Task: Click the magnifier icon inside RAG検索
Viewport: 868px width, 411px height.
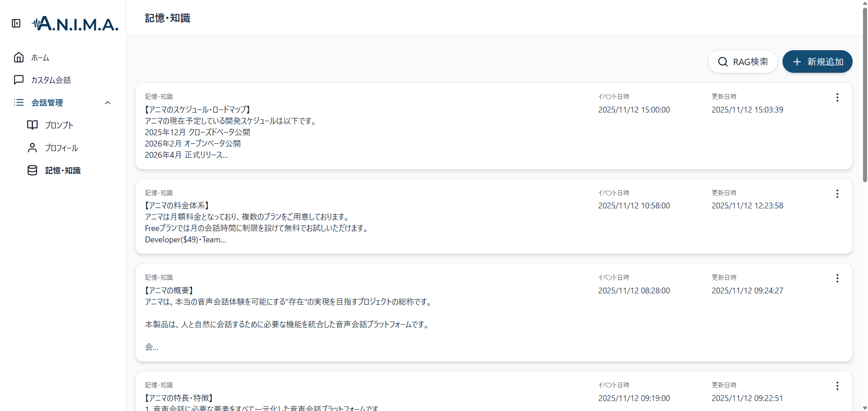Action: click(x=722, y=61)
